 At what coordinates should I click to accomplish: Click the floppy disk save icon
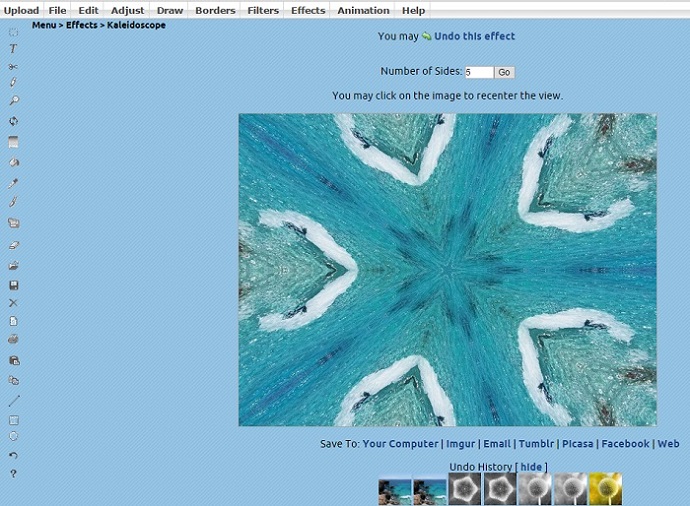click(14, 285)
